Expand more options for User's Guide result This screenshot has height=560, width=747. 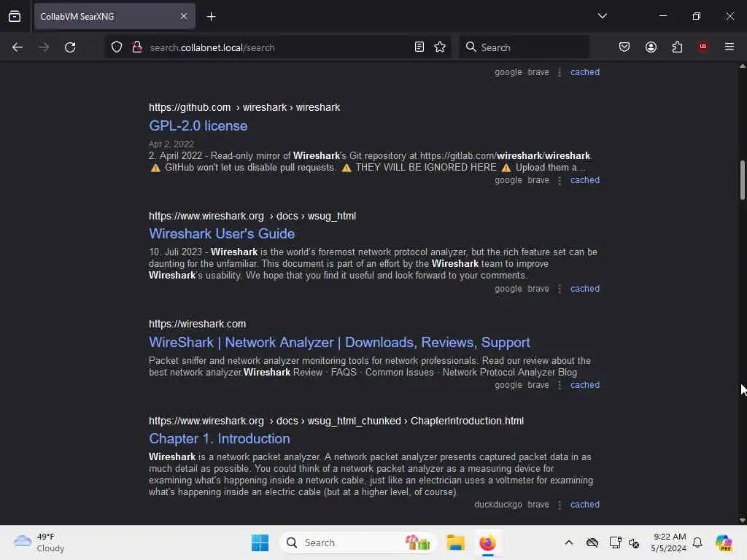tap(560, 289)
